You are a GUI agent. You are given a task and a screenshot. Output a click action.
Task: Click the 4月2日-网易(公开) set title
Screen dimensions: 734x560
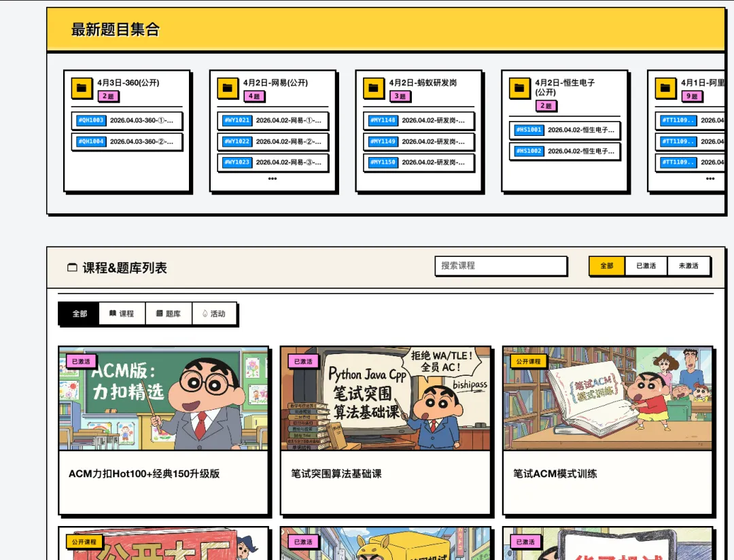[x=275, y=83]
